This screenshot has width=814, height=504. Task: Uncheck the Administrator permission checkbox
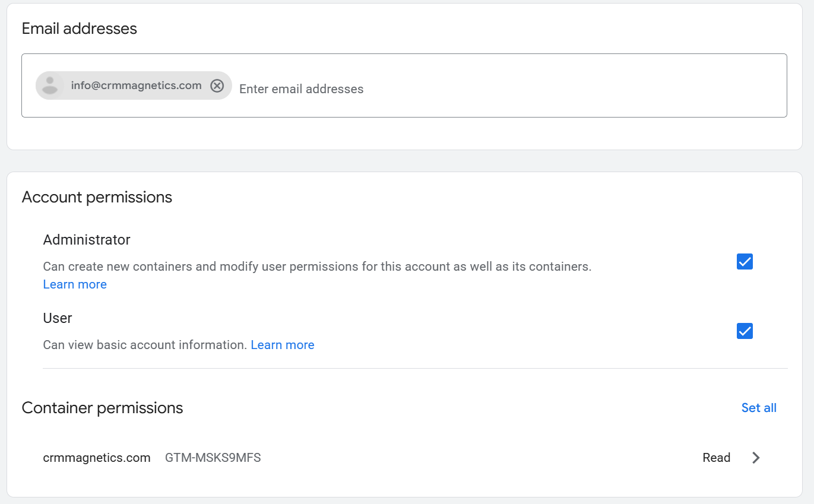pos(745,262)
